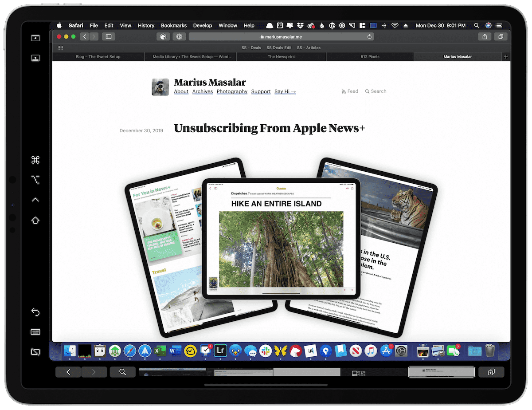Open the File menu
Screen dimensions: 532x410
coord(94,26)
